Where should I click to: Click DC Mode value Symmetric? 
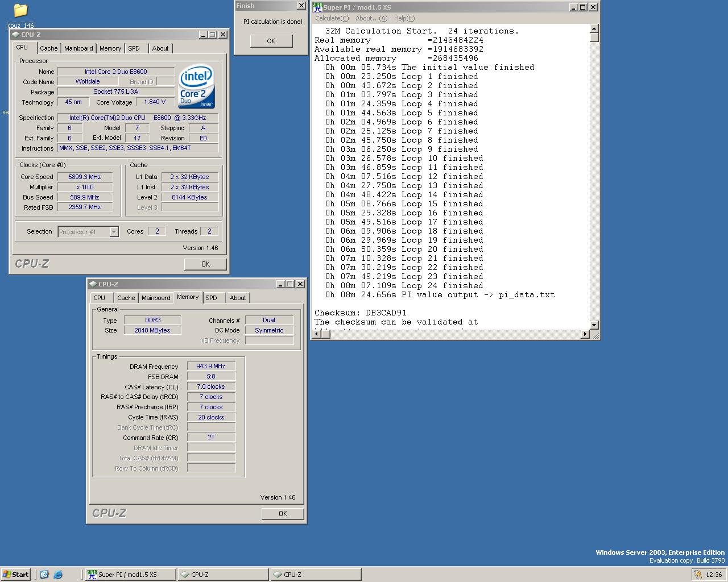(269, 331)
